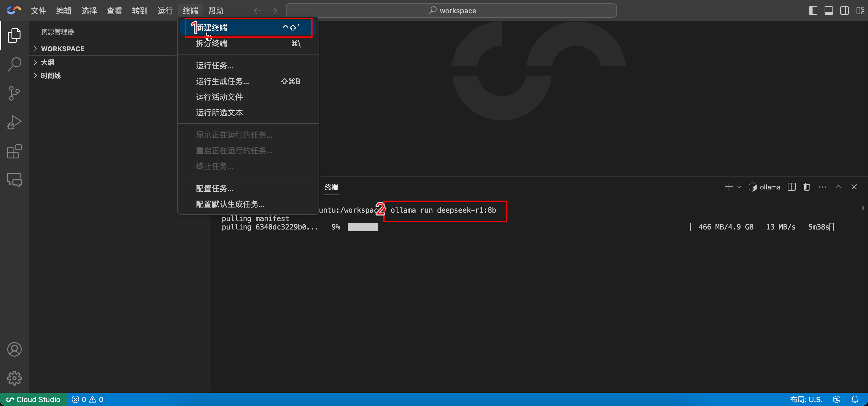This screenshot has height=406, width=868.
Task: Open the Extensions view
Action: click(14, 151)
